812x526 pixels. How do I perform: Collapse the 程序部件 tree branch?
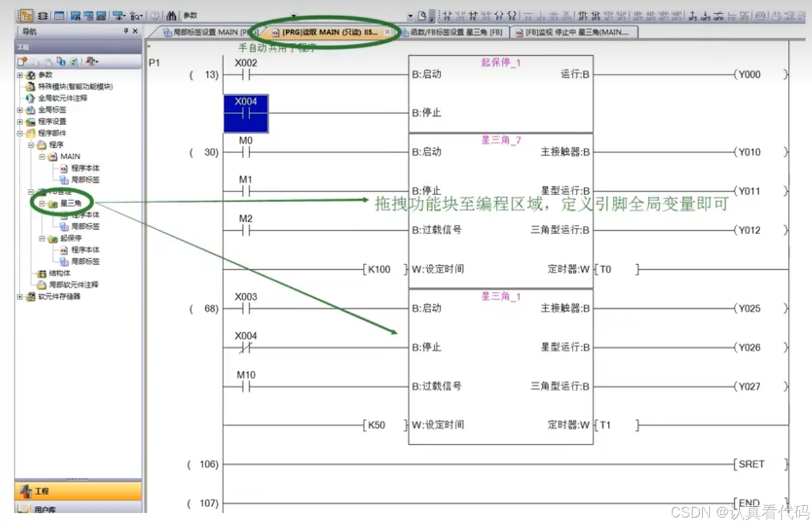[21, 134]
